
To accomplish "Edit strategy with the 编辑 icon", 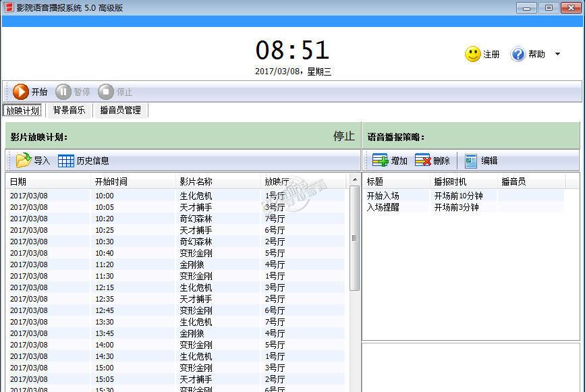I will click(471, 161).
